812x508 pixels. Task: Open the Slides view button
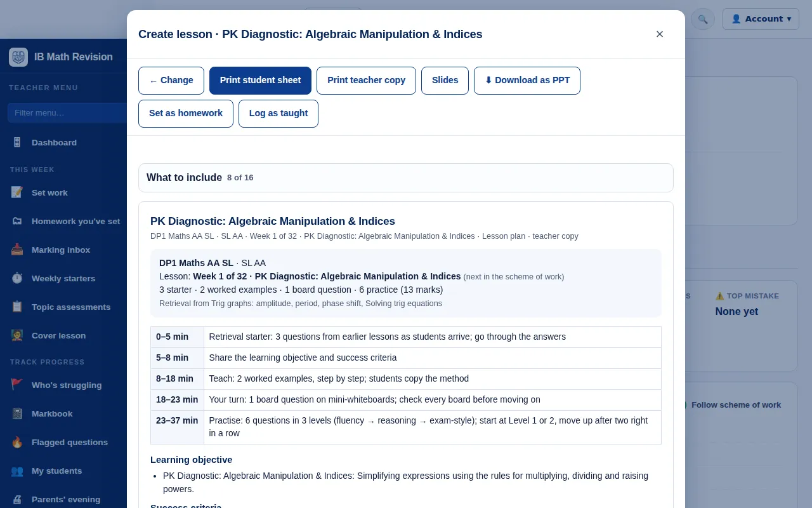point(445,81)
